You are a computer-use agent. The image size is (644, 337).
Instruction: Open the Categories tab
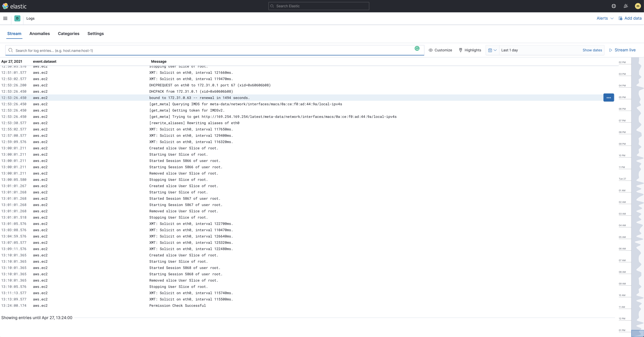pos(69,33)
